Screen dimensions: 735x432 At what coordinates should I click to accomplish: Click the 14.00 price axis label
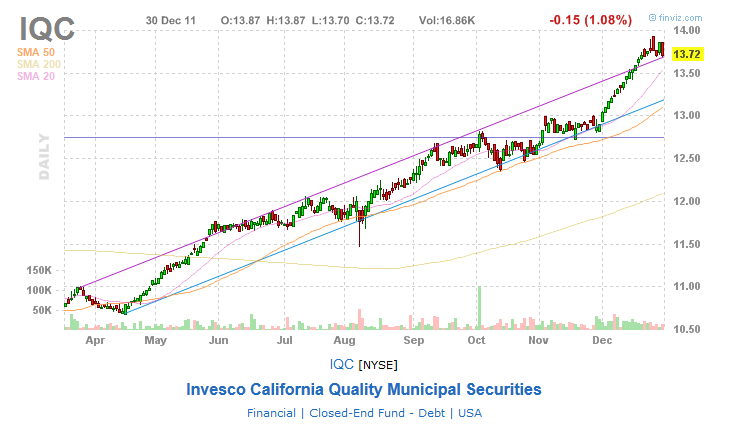point(687,30)
